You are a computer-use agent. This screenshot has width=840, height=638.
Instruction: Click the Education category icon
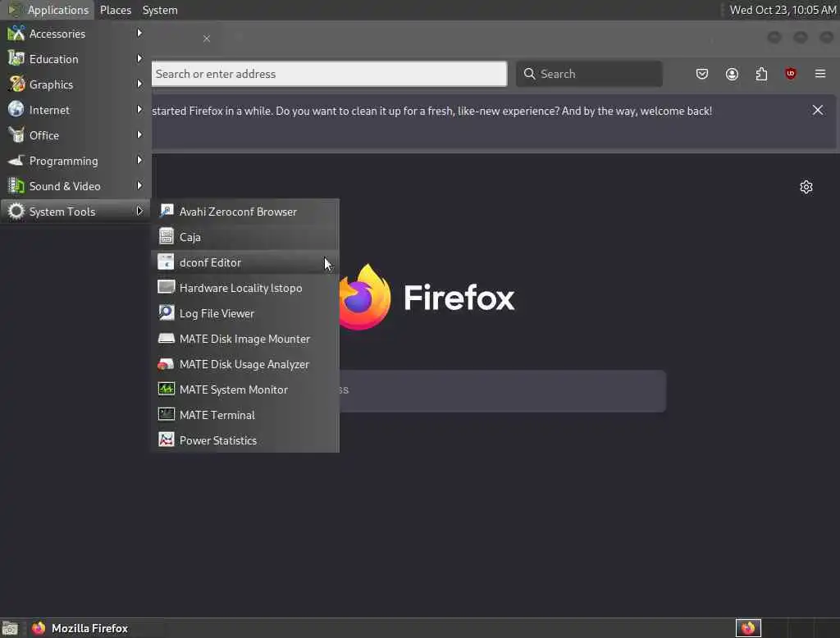[x=16, y=58]
